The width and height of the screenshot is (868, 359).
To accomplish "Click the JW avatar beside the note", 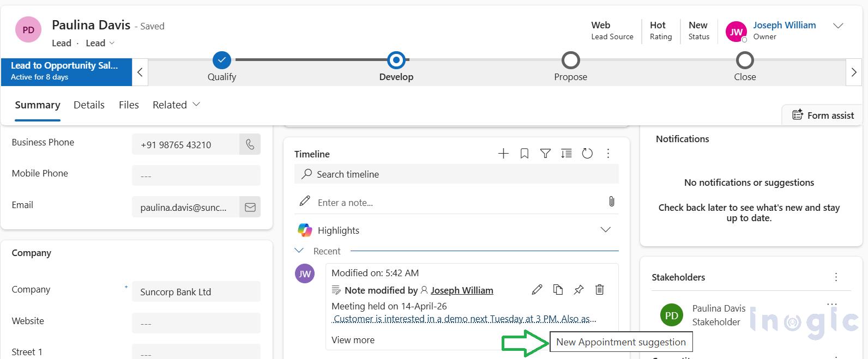I will pyautogui.click(x=305, y=273).
